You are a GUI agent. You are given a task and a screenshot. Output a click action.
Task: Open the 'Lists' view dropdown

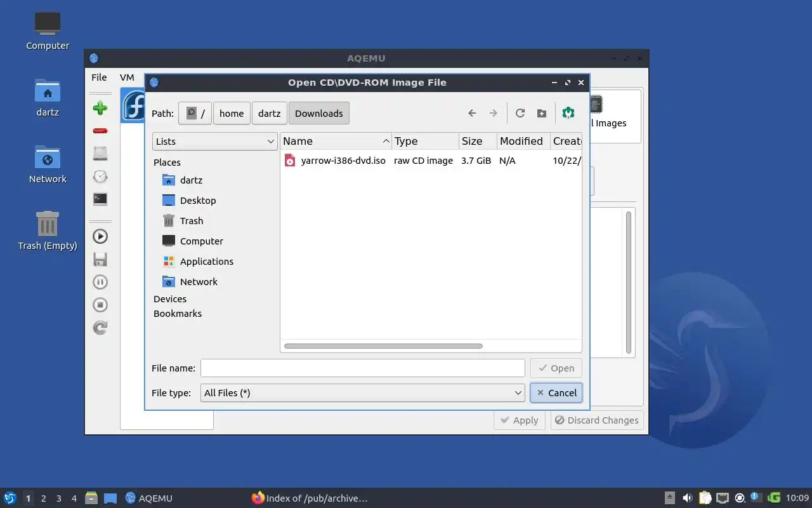click(215, 142)
